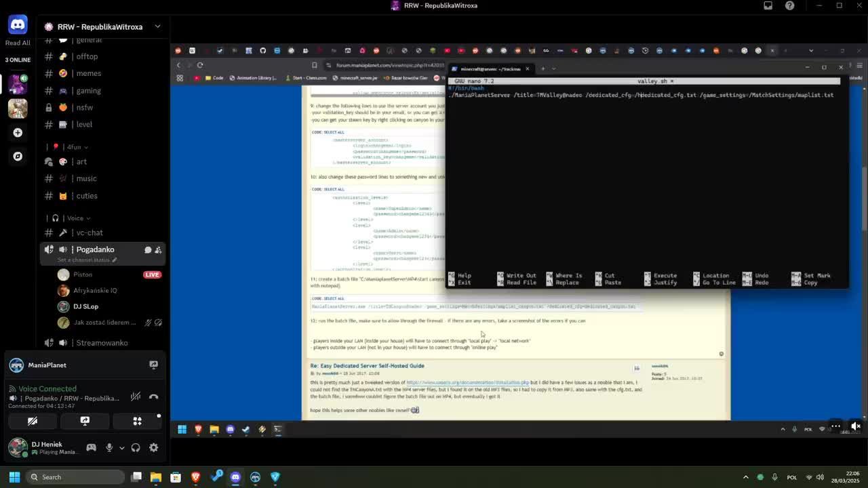Viewport: 868px width, 488px height.
Task: Open the locked nsfw channel
Action: 102,107
